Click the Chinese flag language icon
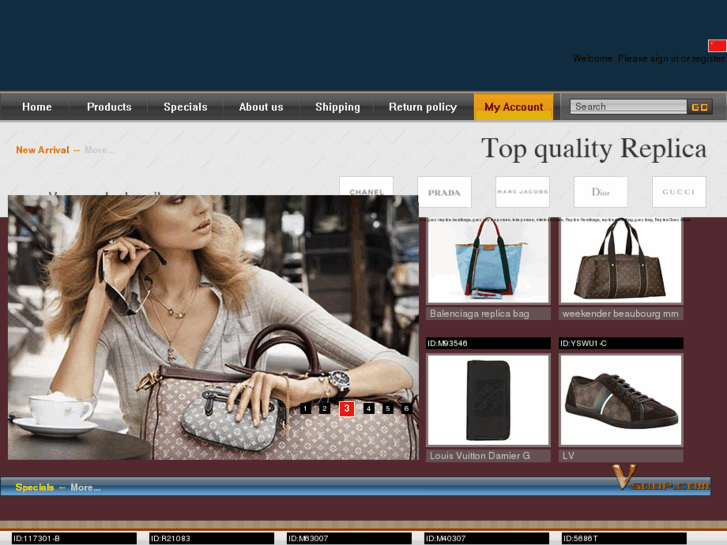This screenshot has height=545, width=727. [717, 45]
